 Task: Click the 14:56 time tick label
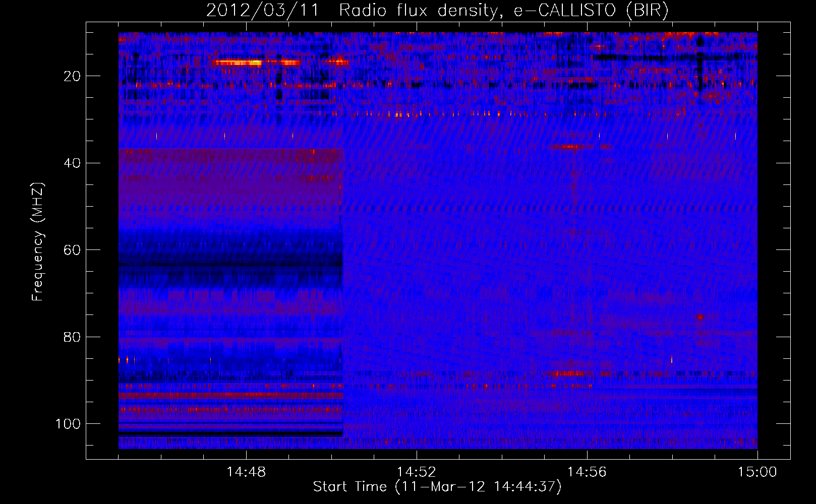point(587,472)
